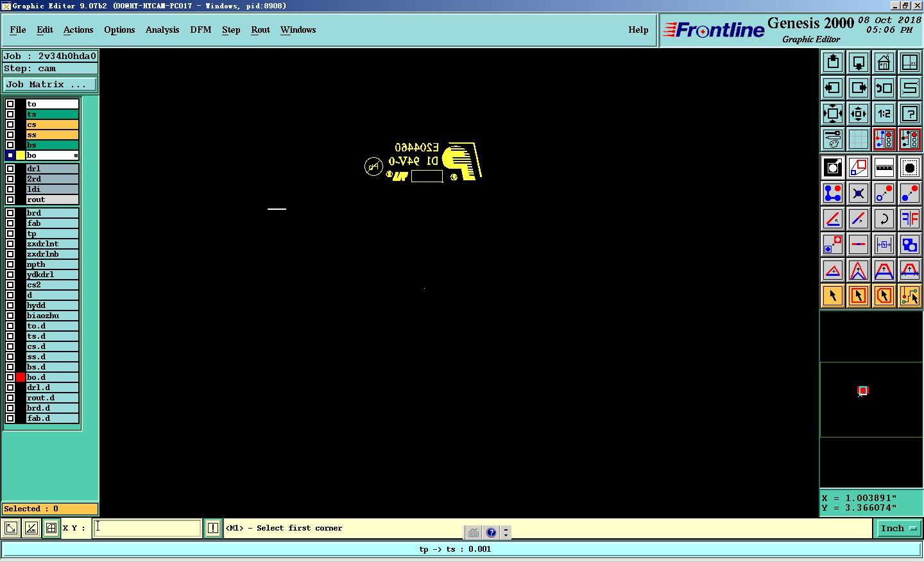Click the pan right view icon
This screenshot has width=924, height=562.
[x=859, y=88]
